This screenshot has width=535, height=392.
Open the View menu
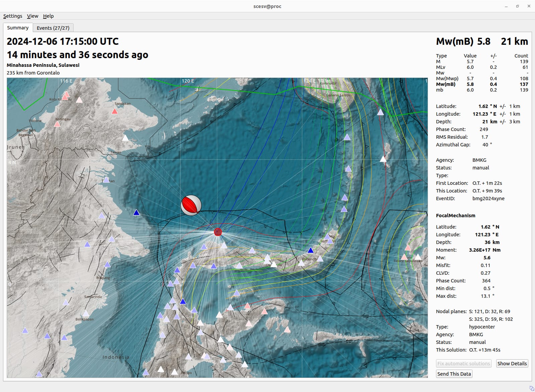[32, 16]
